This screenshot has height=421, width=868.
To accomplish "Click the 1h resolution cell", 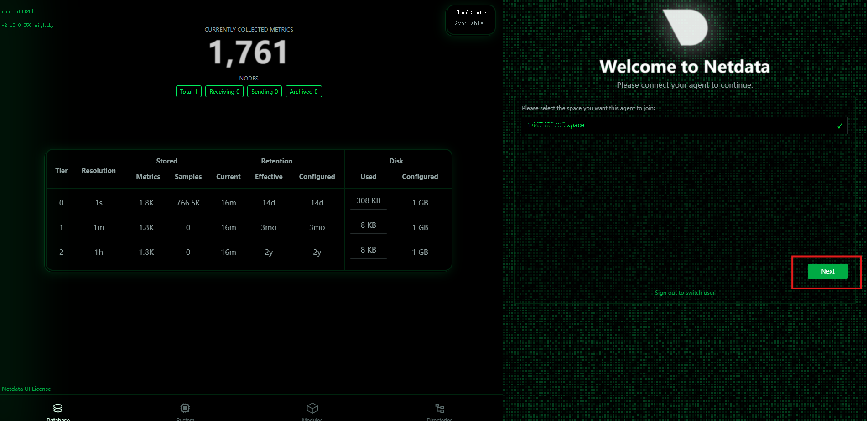I will (99, 252).
